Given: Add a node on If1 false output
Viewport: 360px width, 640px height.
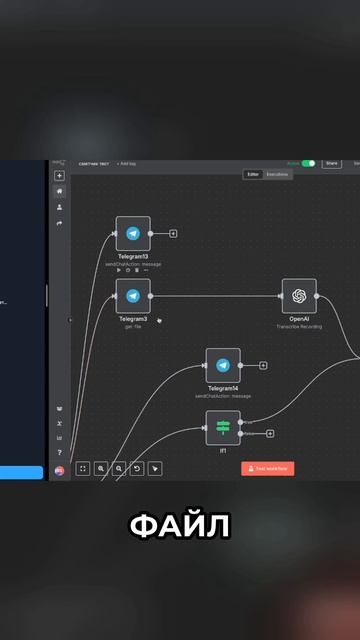Looking at the screenshot, I should [270, 433].
